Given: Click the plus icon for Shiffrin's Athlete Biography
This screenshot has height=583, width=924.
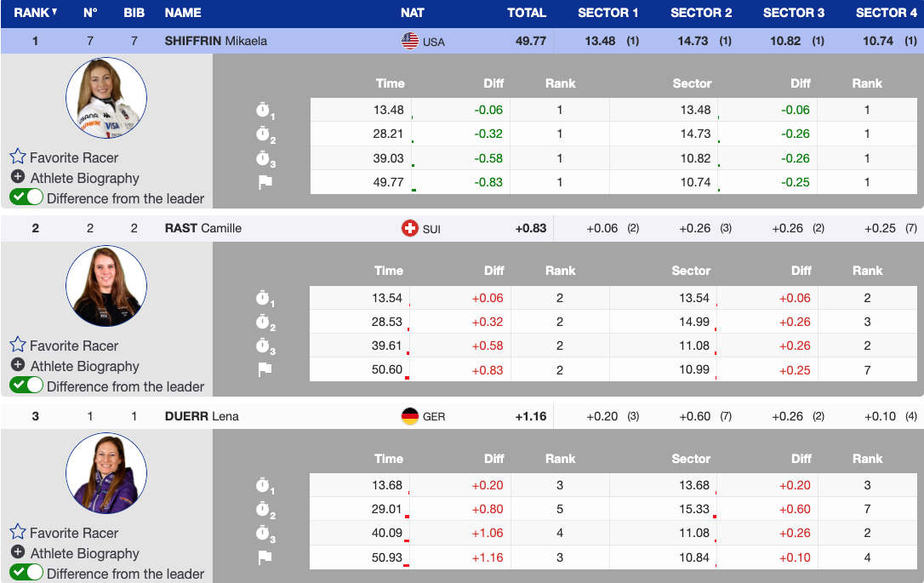Looking at the screenshot, I should [x=18, y=177].
